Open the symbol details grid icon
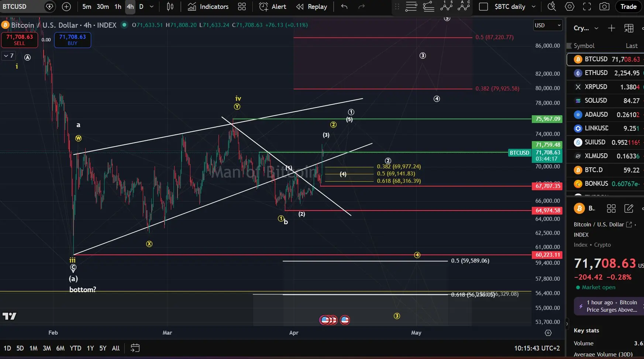Image resolution: width=644 pixels, height=359 pixels. (611, 209)
